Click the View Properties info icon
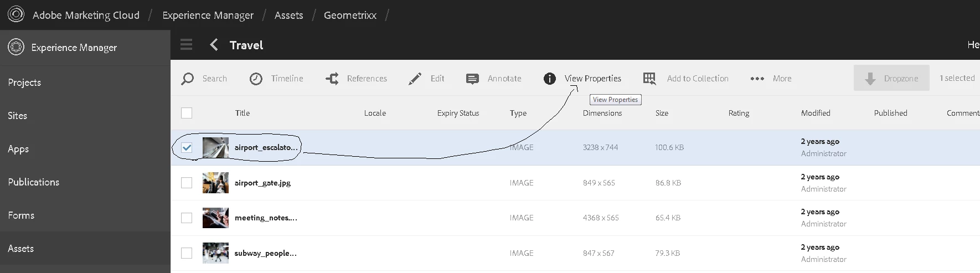 pos(549,79)
